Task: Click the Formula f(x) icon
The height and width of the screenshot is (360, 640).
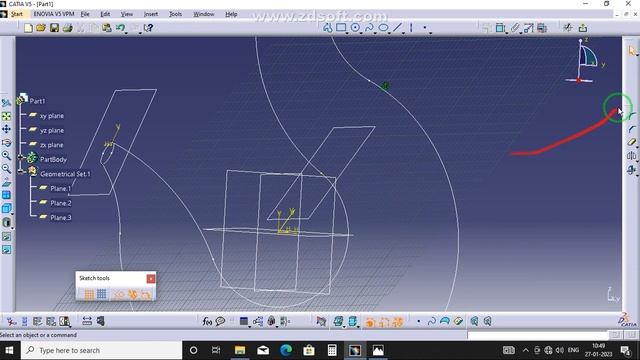Action: 207,322
